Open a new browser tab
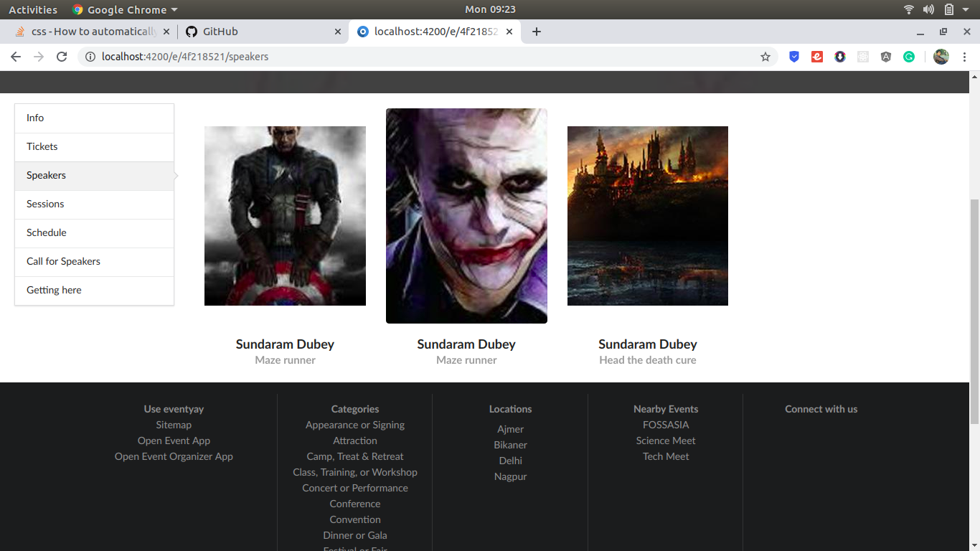 (536, 32)
